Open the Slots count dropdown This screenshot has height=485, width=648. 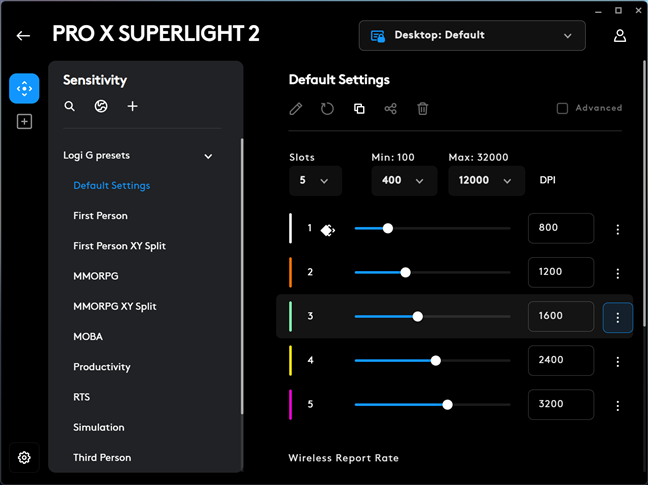pyautogui.click(x=315, y=181)
